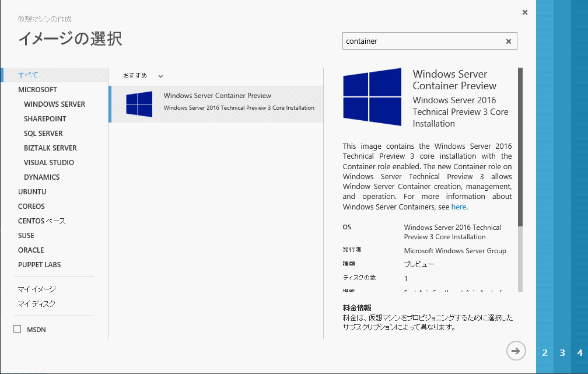This screenshot has width=588, height=374.
Task: Select the PUPPET LABS category
Action: coord(40,265)
